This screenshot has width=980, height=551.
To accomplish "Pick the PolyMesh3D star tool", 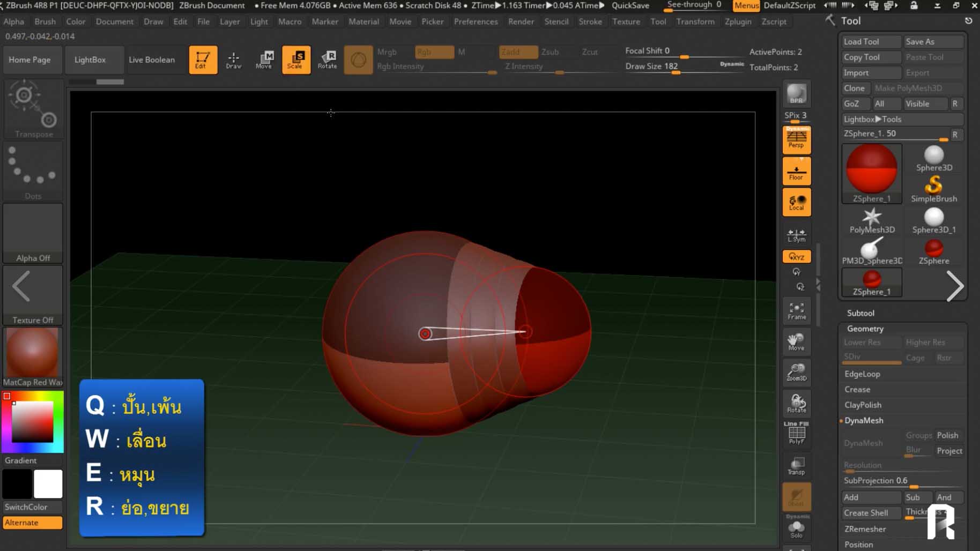I will (x=872, y=221).
